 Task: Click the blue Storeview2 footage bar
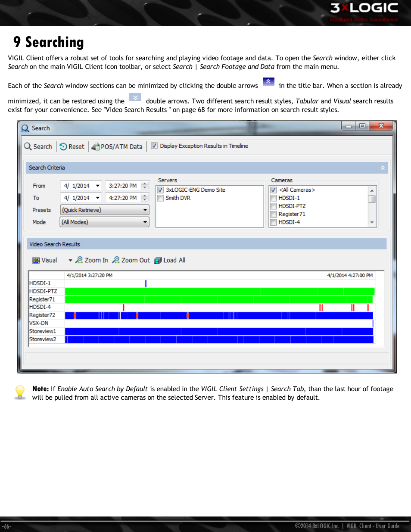click(x=219, y=339)
